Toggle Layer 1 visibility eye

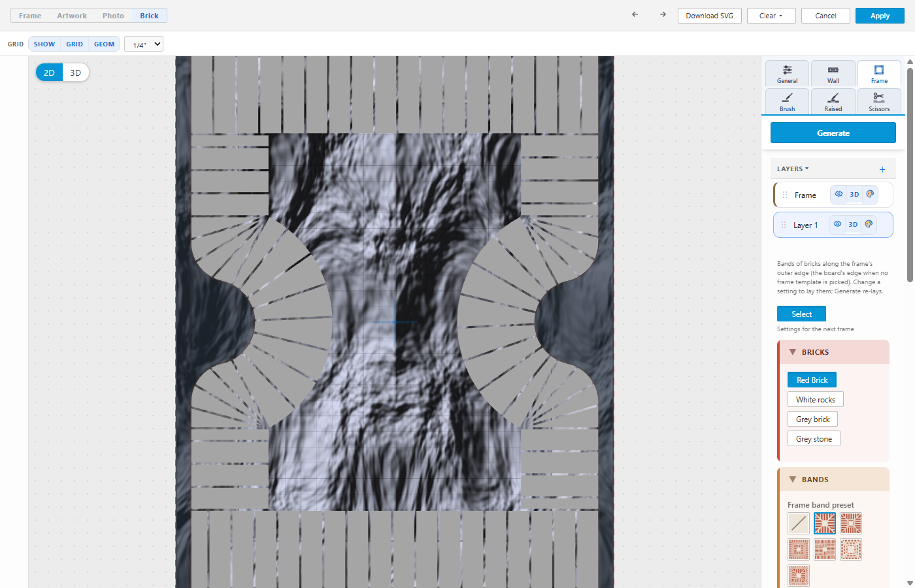click(837, 224)
